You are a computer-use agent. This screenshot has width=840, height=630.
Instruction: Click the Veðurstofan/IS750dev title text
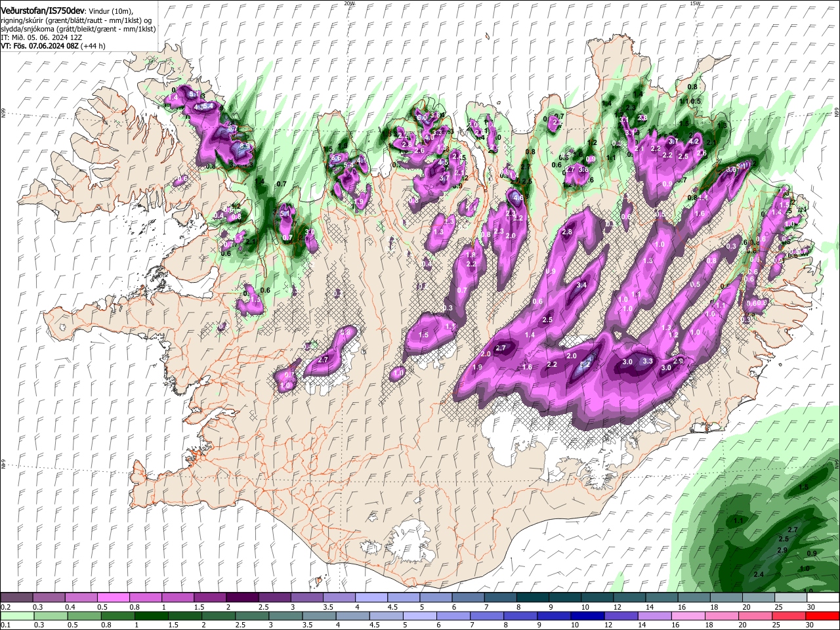[43, 11]
